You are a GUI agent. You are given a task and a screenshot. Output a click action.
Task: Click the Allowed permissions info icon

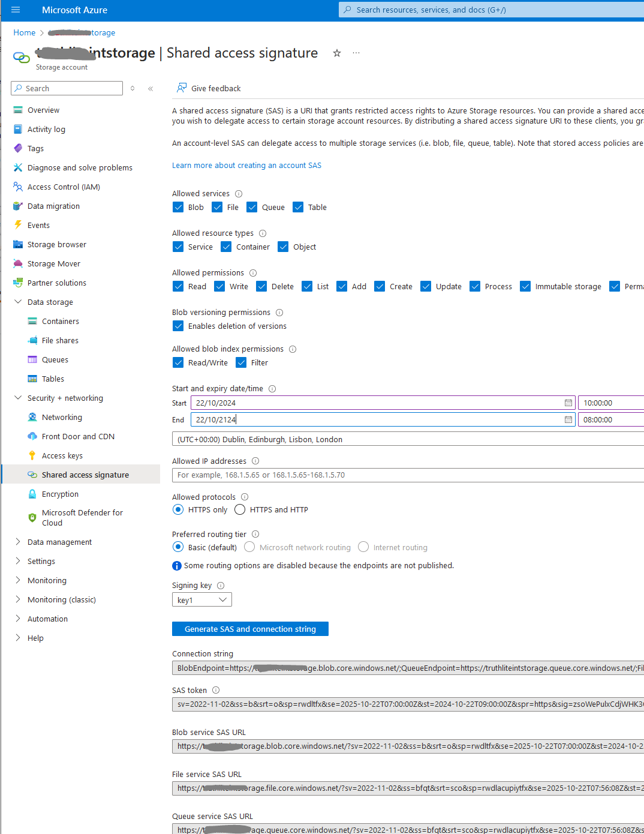pyautogui.click(x=253, y=273)
